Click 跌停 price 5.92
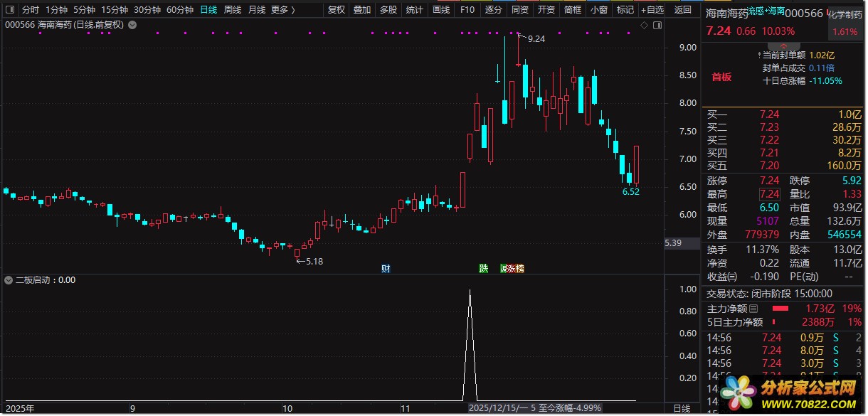 pyautogui.click(x=851, y=181)
